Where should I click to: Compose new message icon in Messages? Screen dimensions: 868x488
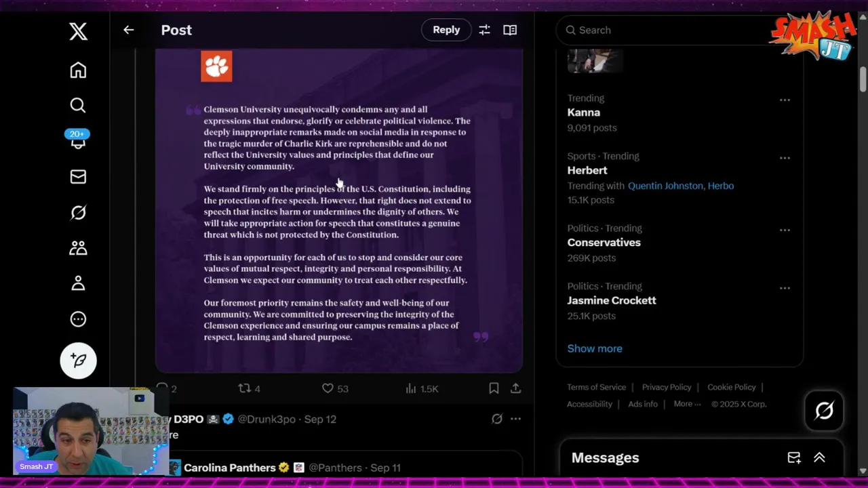pos(794,457)
